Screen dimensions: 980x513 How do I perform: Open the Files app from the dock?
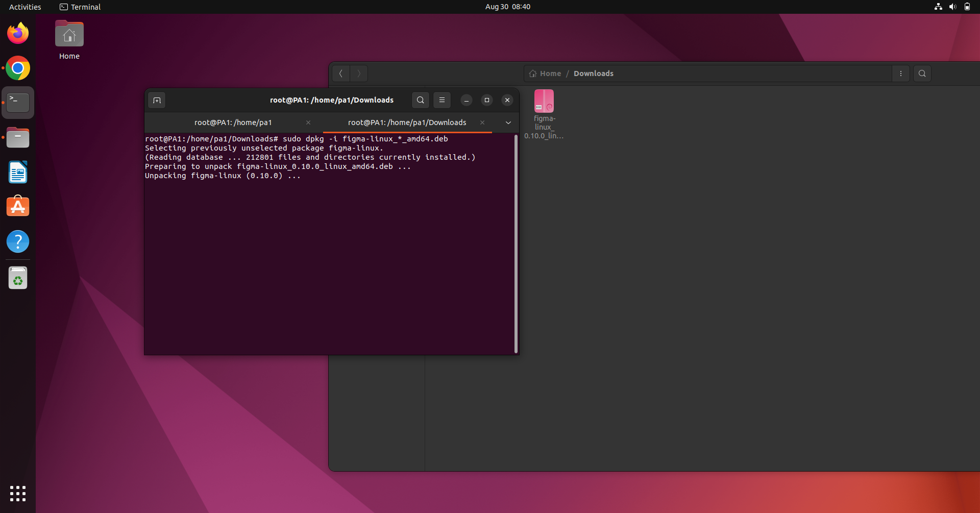pyautogui.click(x=18, y=137)
